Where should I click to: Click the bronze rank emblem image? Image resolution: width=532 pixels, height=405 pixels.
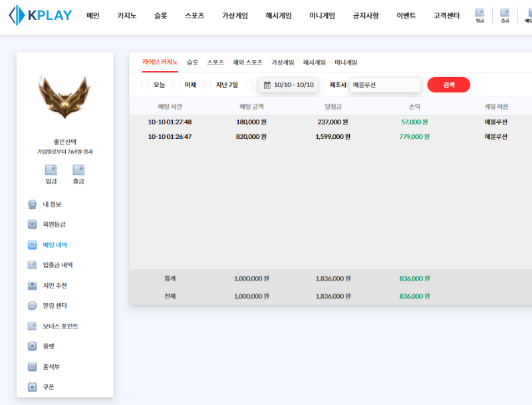click(x=65, y=97)
